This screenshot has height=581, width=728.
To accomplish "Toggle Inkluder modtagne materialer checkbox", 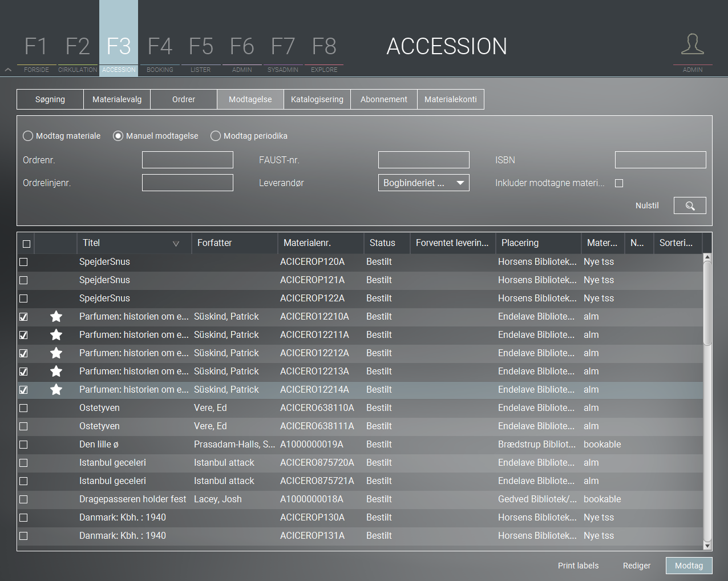I will (619, 183).
